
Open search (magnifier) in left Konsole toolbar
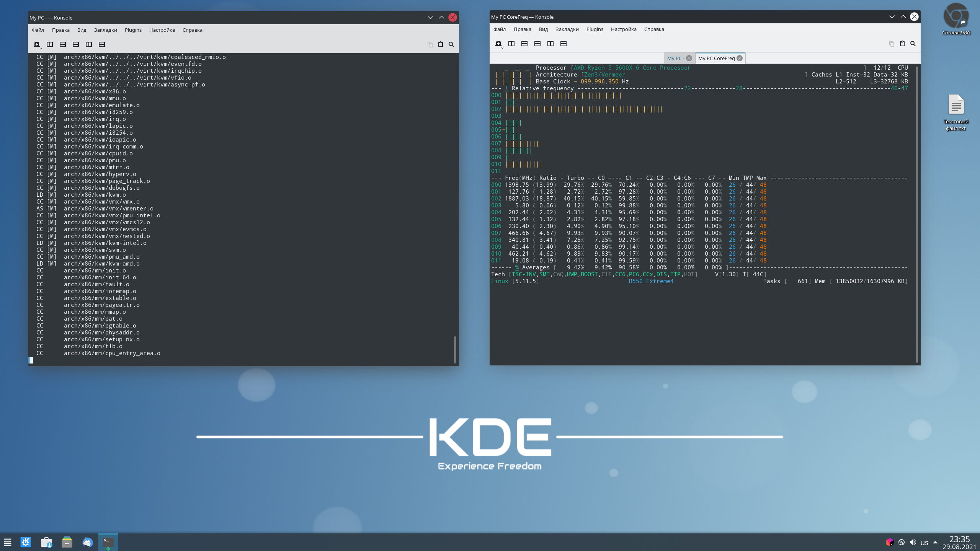(451, 44)
